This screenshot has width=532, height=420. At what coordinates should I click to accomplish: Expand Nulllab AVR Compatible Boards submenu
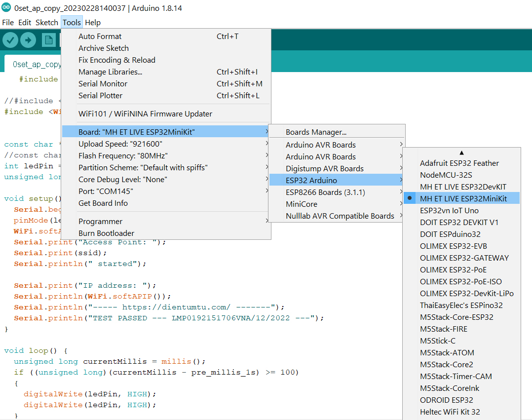pyautogui.click(x=337, y=216)
